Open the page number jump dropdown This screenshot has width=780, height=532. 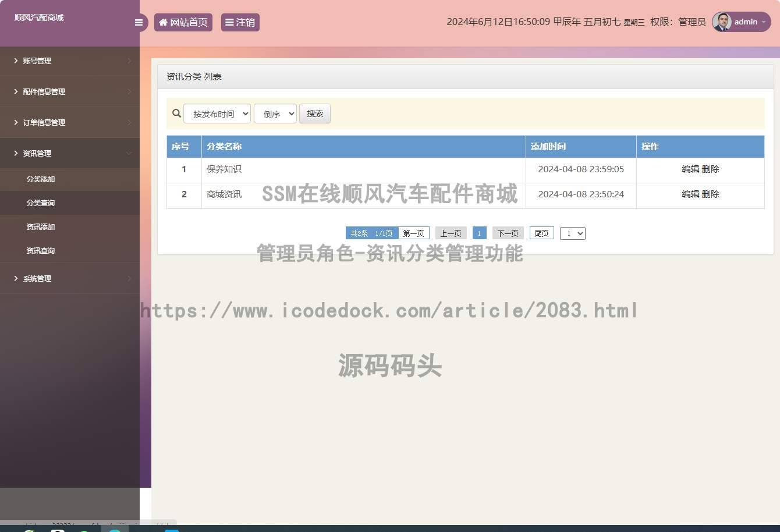pos(573,233)
